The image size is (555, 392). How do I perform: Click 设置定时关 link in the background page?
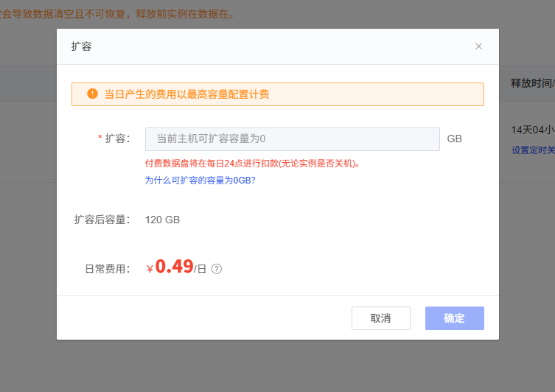(533, 150)
